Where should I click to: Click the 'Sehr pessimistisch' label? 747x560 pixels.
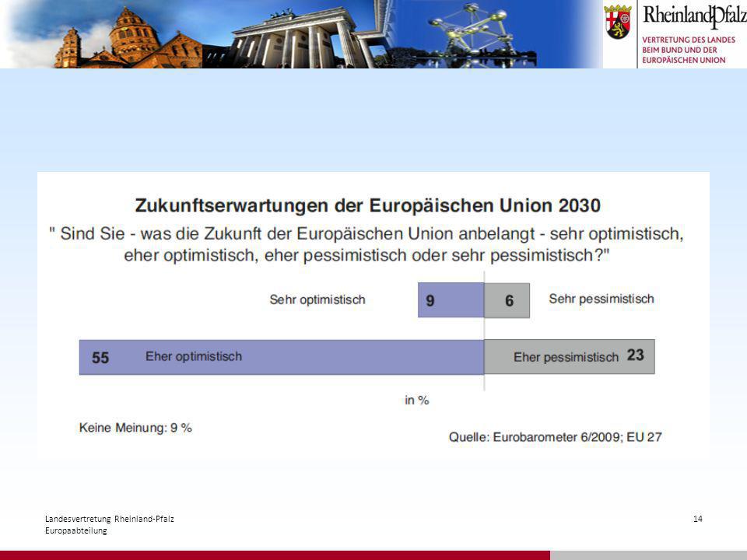pyautogui.click(x=601, y=299)
